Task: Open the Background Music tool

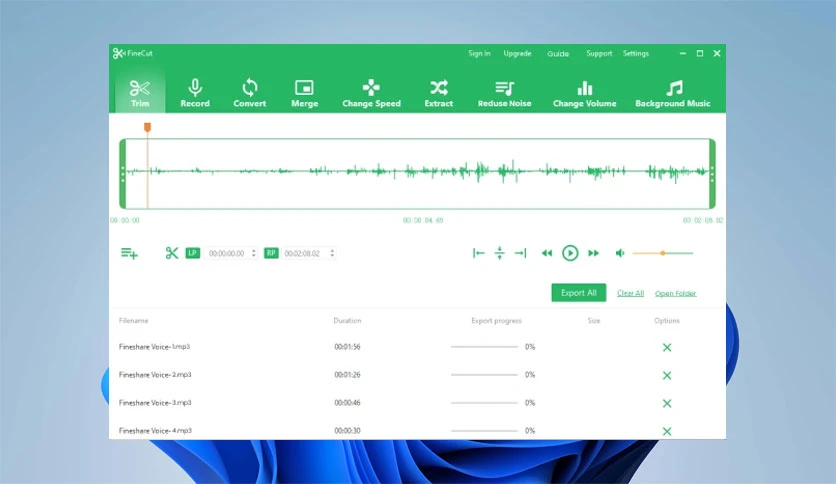Action: (x=672, y=93)
